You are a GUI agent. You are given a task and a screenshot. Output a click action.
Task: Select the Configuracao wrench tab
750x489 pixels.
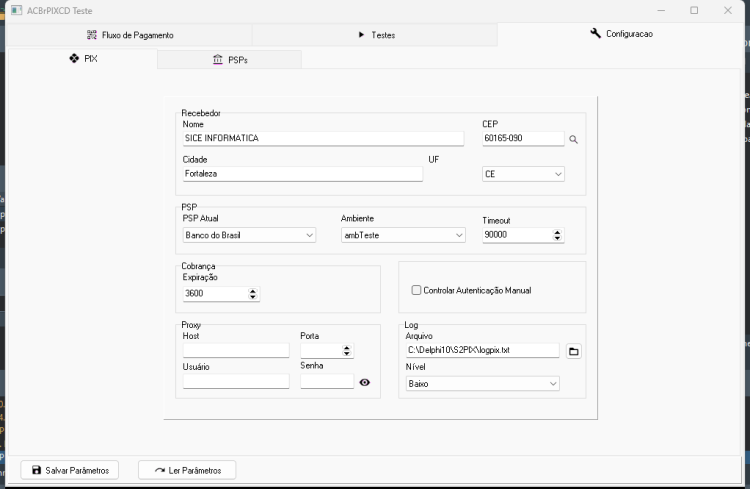pos(621,33)
